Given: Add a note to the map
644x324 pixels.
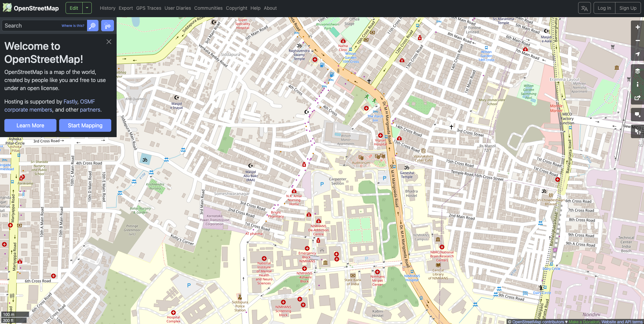Looking at the screenshot, I should (637, 115).
